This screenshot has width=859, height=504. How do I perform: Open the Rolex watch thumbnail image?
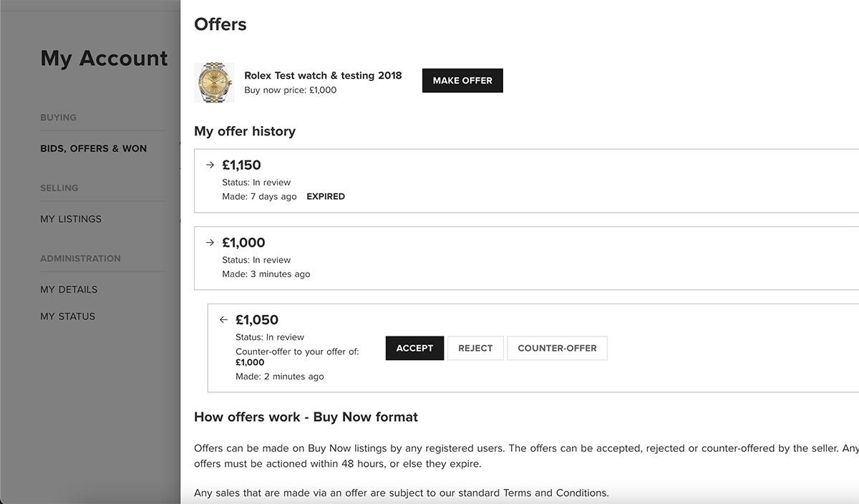pos(214,82)
